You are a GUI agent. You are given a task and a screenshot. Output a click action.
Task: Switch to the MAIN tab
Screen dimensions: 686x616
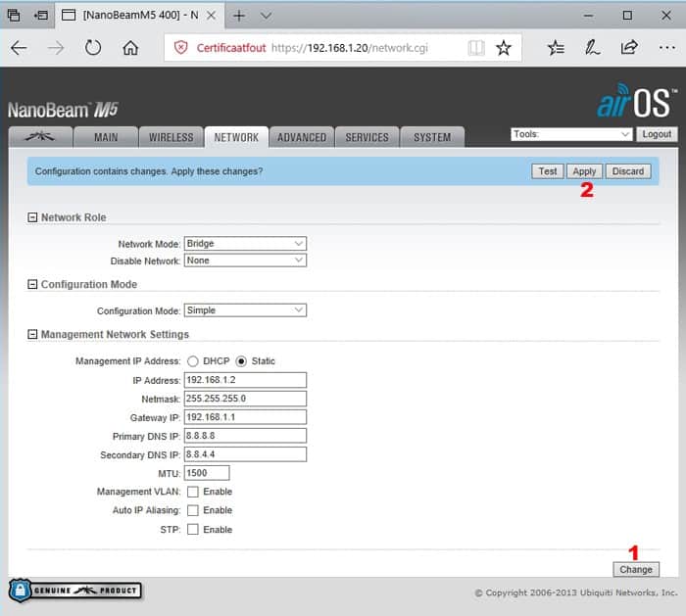pyautogui.click(x=106, y=137)
